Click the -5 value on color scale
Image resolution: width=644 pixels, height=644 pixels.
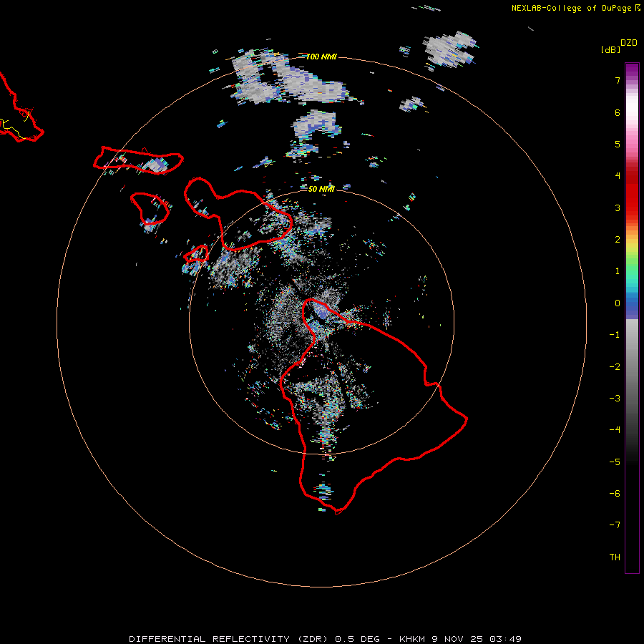pos(615,462)
